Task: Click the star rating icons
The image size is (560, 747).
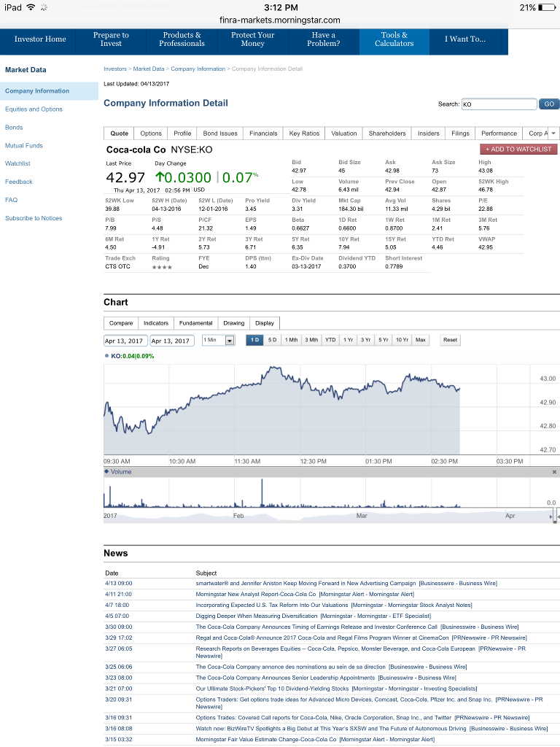Action: (162, 267)
